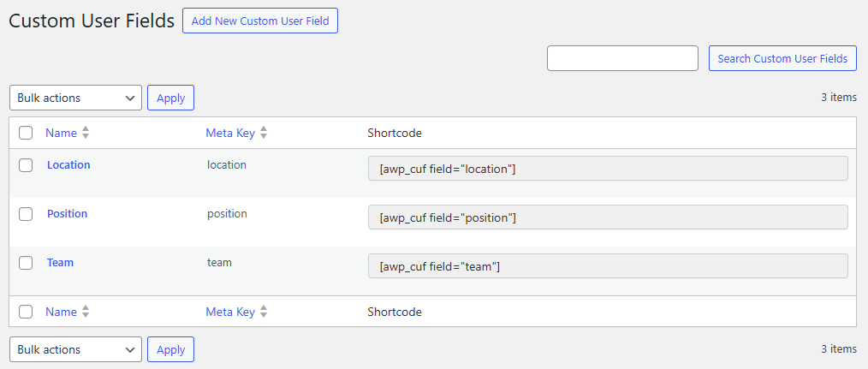Viewport: 868px width, 369px height.
Task: Sort by the top Meta Key header link
Action: click(230, 134)
